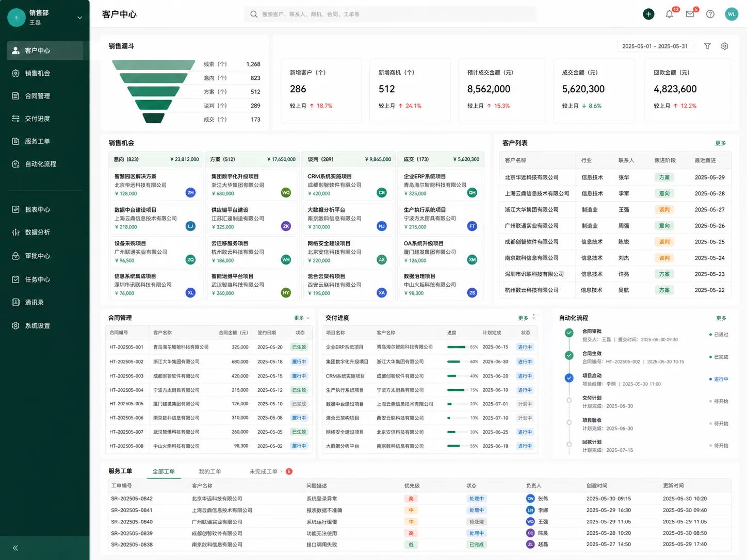
Task: Click the CC avatar beside 陈晨
Action: [530, 533]
